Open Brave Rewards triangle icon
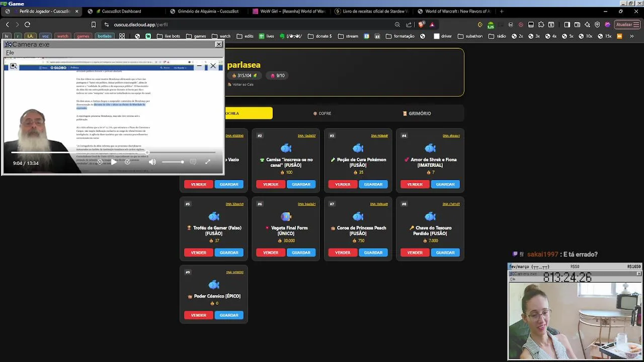Viewport: 644px width, 362px height. [432, 24]
